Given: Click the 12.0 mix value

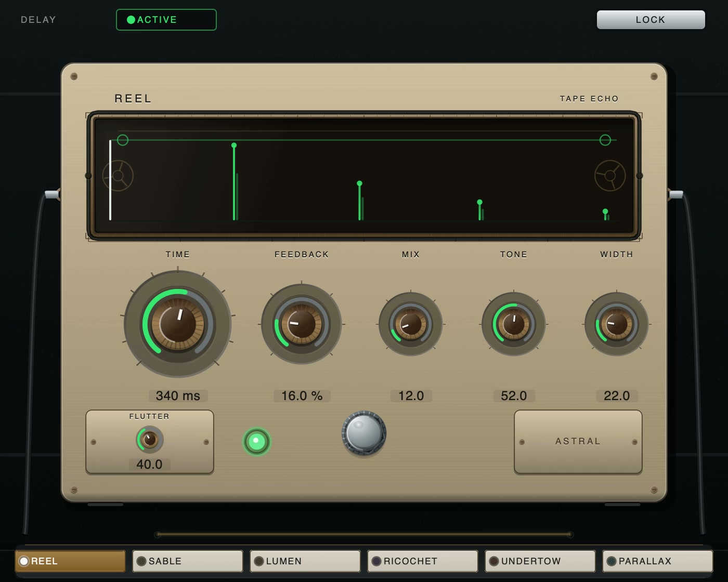Looking at the screenshot, I should pos(411,396).
